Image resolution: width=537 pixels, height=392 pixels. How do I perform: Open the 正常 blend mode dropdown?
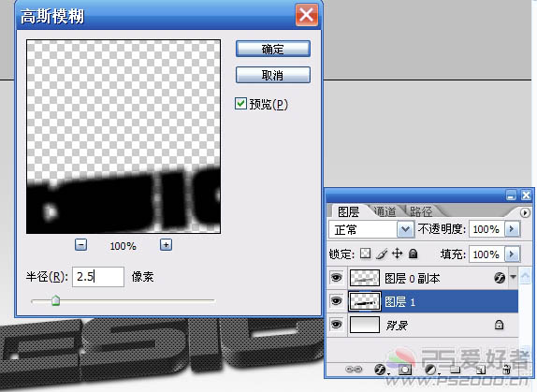[x=405, y=229]
